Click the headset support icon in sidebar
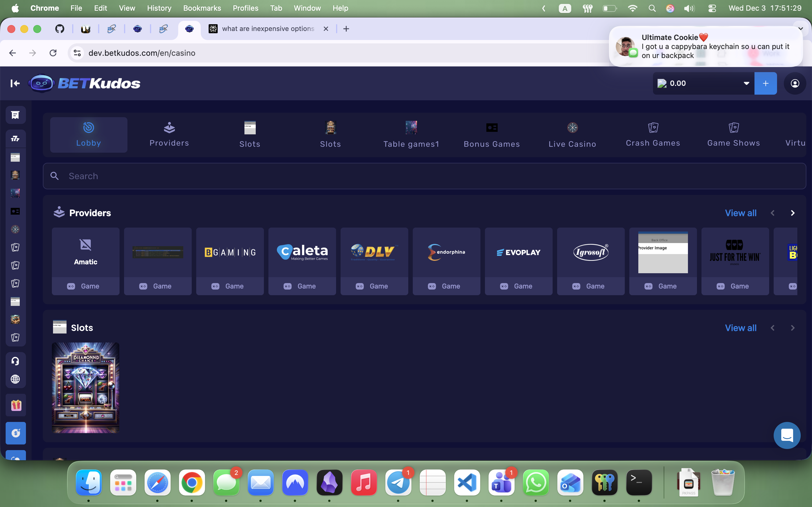 click(16, 361)
